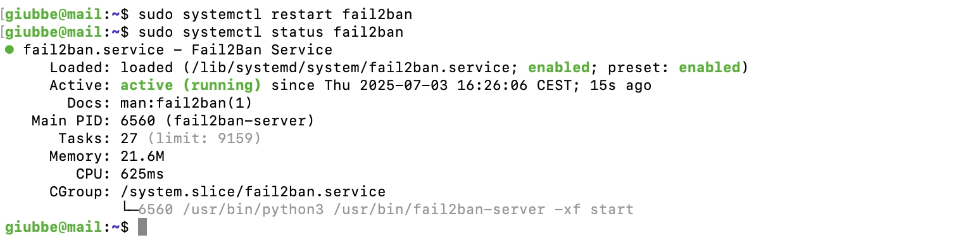Viewport: 980px width, 247px height.
Task: Click the 'sudo systemctl restart fail2ban' command
Action: (270, 14)
